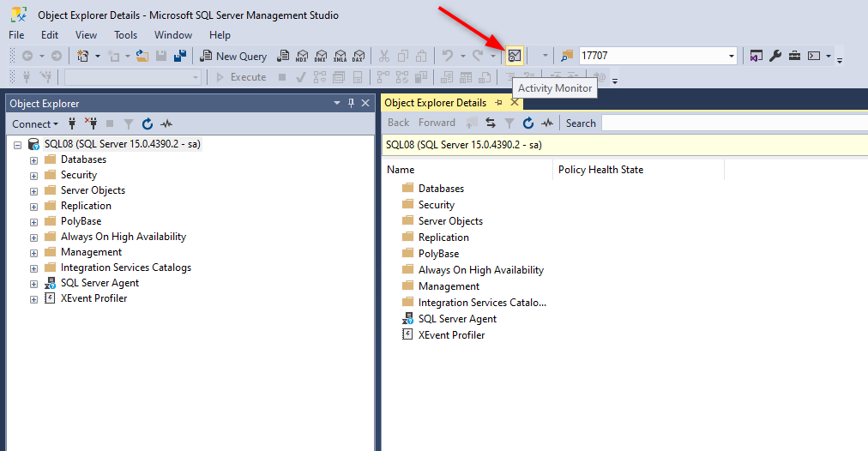This screenshot has width=868, height=451.
Task: Expand the XEvent Profiler node
Action: tap(33, 299)
